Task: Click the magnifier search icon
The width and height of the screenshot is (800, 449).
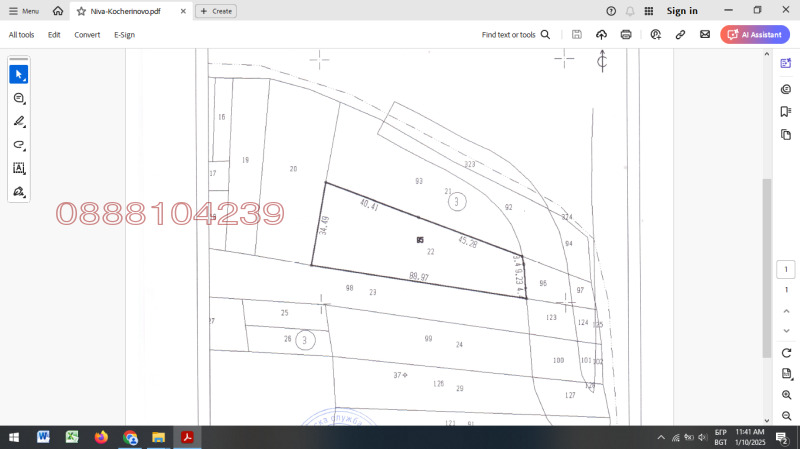Action: pyautogui.click(x=545, y=35)
